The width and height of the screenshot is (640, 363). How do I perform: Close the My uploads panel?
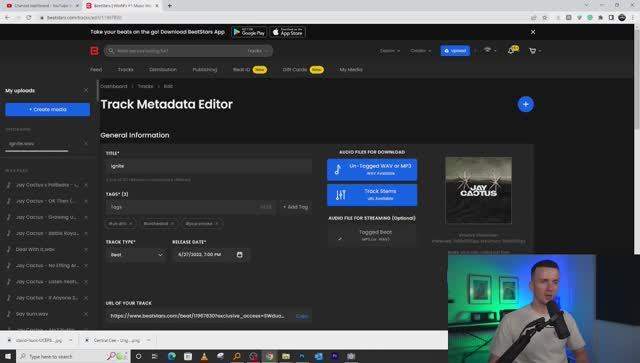tap(86, 90)
